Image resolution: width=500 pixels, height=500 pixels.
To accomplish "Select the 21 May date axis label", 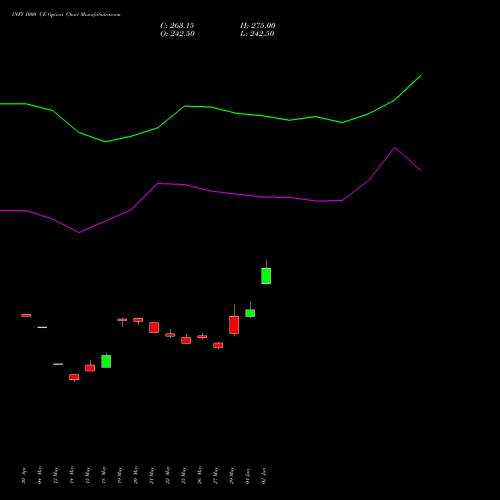I will pyautogui.click(x=151, y=475).
